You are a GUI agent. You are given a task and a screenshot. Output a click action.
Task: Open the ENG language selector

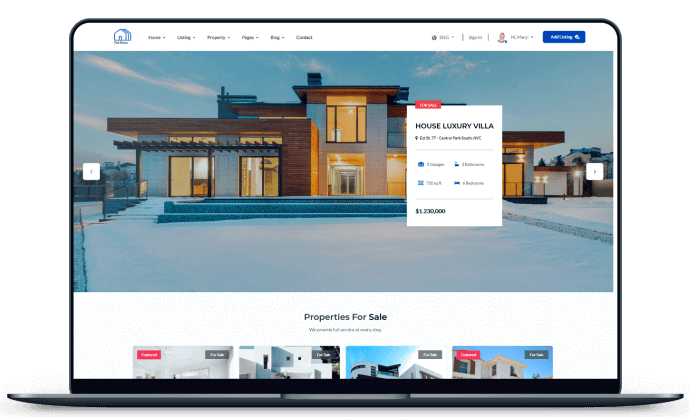(446, 37)
